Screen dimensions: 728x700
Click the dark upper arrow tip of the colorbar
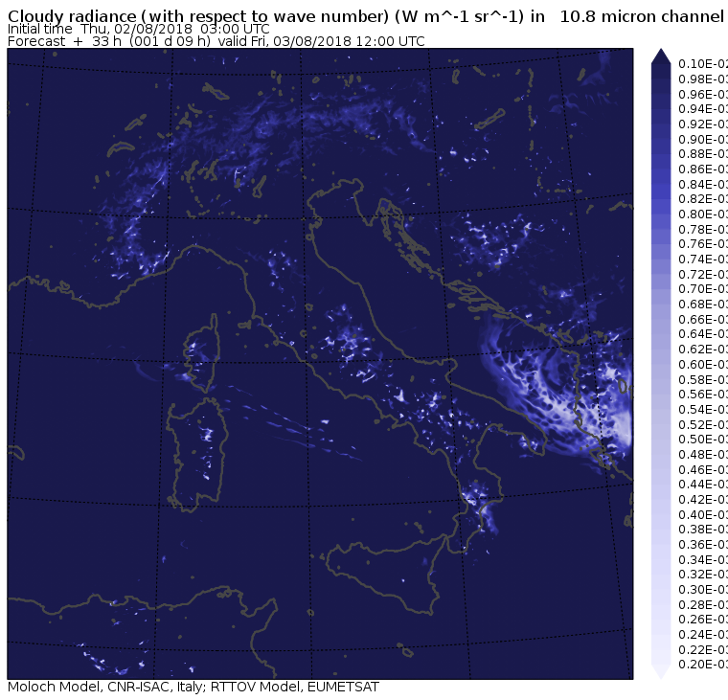661,56
